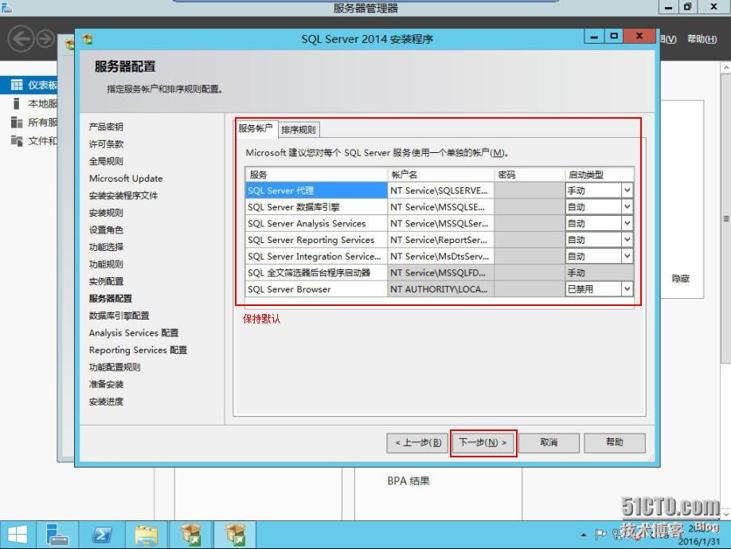Click 隐藏 link in Server Manager
Screen dimensions: 731x549
click(x=680, y=278)
